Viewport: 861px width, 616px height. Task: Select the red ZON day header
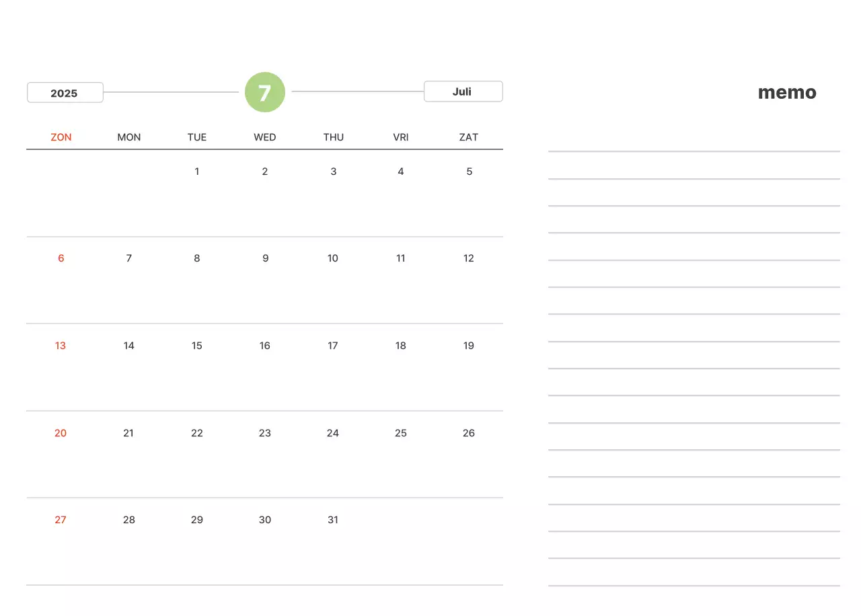pyautogui.click(x=61, y=137)
